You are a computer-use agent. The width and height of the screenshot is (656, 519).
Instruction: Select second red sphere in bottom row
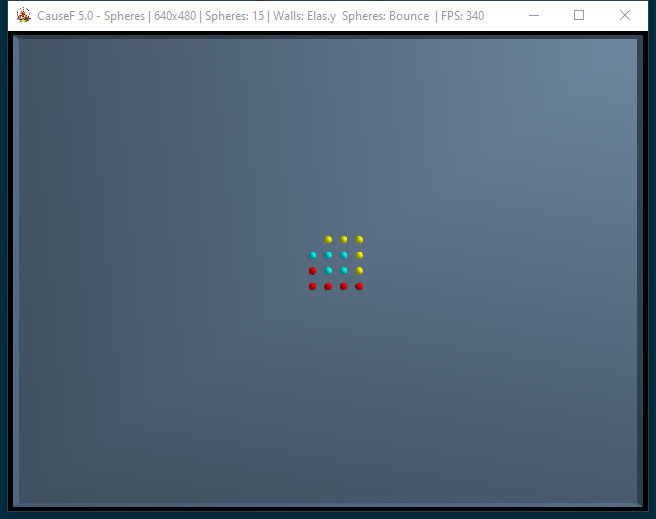[x=328, y=287]
